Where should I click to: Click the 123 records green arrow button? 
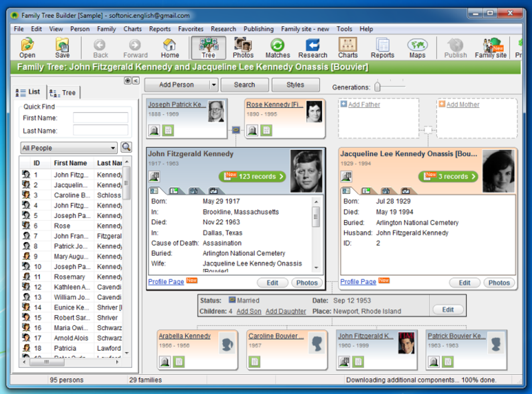(x=252, y=176)
